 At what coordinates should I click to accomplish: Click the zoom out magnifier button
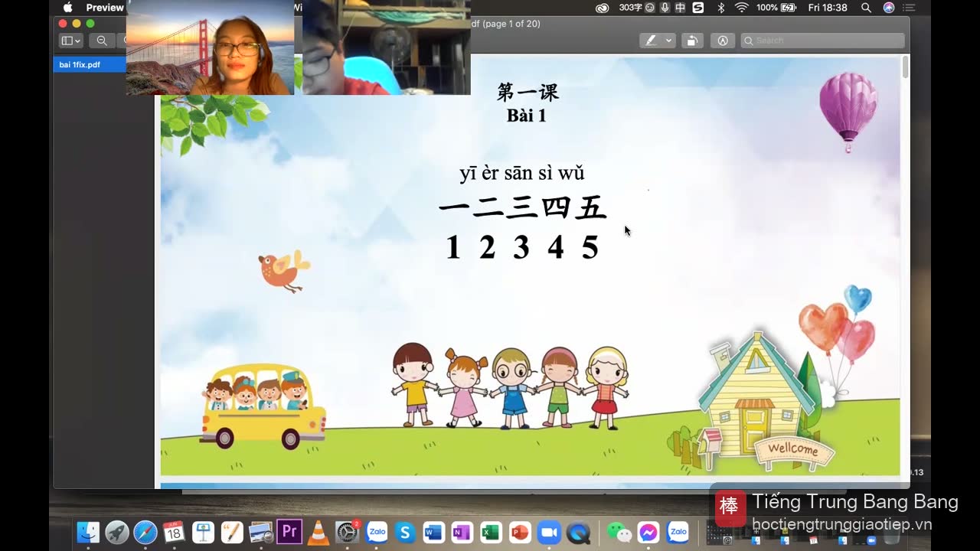tap(102, 41)
